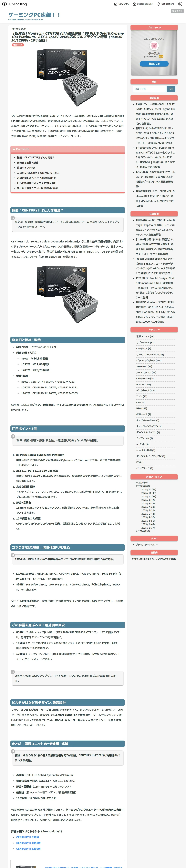The width and height of the screenshot is (186, 868).
Task: Click the 検索 search button
Action: coord(171,89)
